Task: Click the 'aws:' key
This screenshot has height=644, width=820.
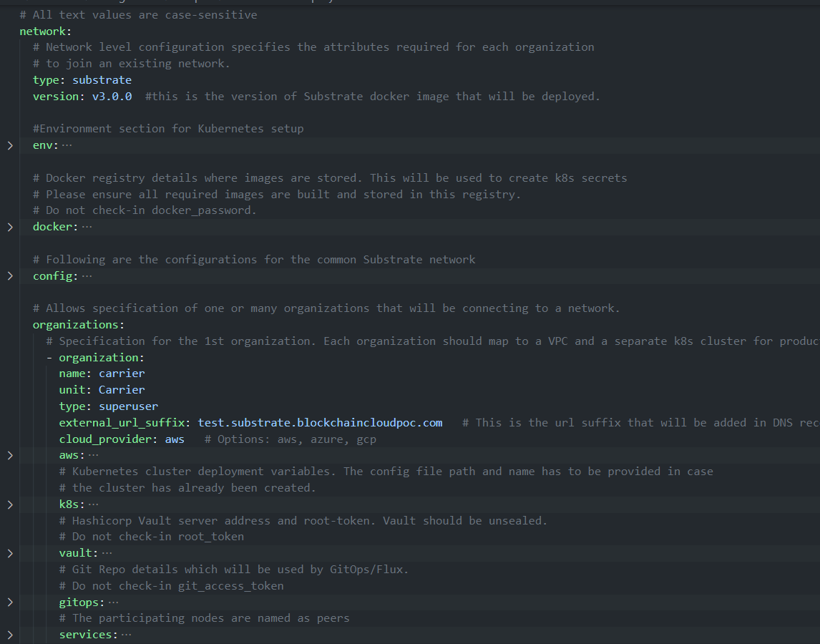Action: (x=72, y=455)
